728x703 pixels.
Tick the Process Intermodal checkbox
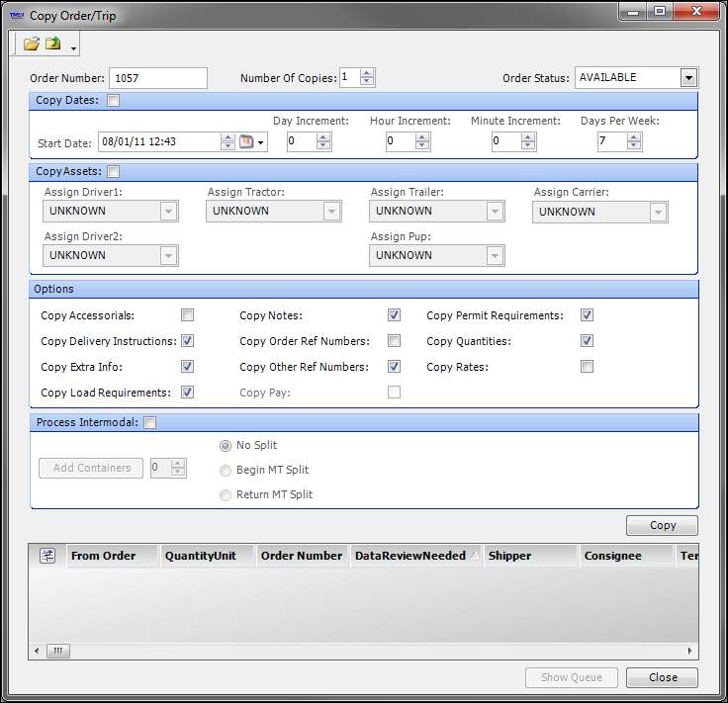150,422
